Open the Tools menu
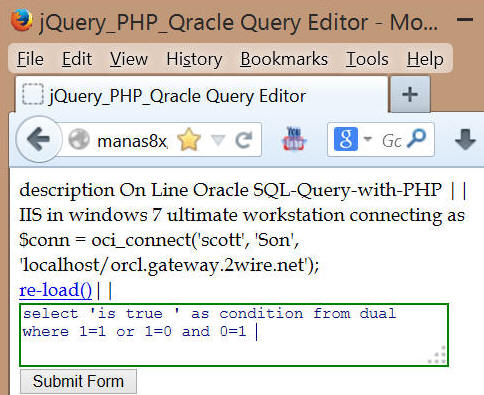 [x=367, y=59]
